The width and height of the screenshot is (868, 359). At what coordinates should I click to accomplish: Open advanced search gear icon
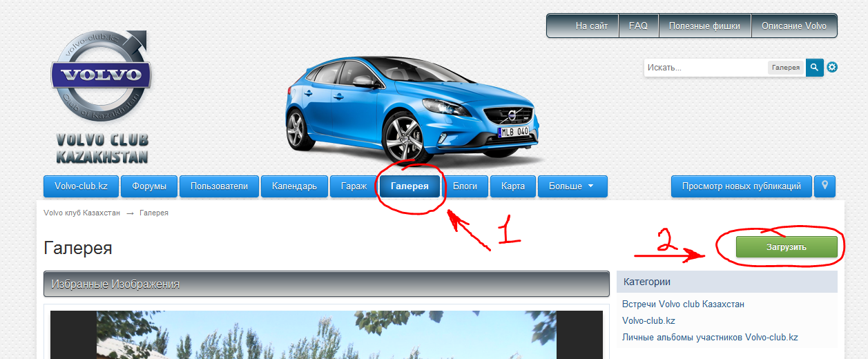832,67
